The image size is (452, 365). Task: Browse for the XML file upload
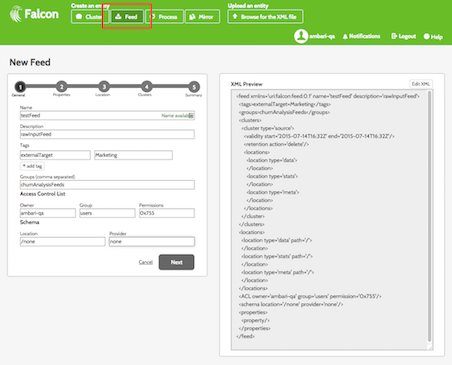(265, 17)
